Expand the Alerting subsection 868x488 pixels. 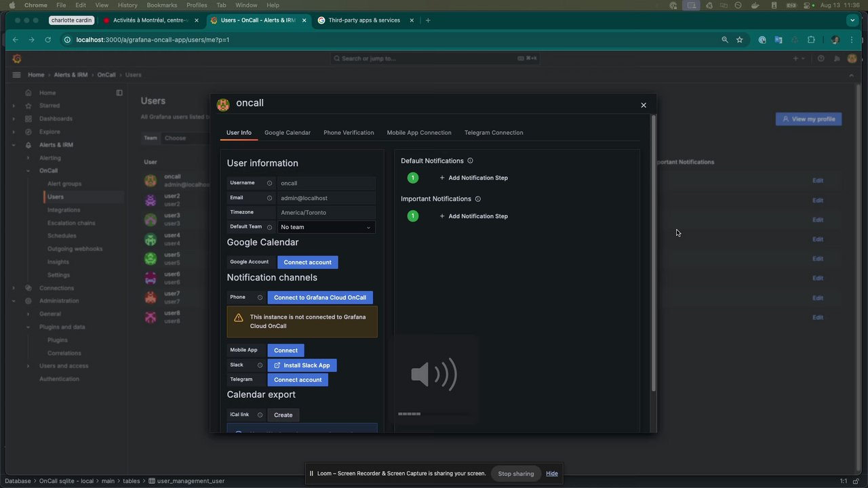[28, 158]
